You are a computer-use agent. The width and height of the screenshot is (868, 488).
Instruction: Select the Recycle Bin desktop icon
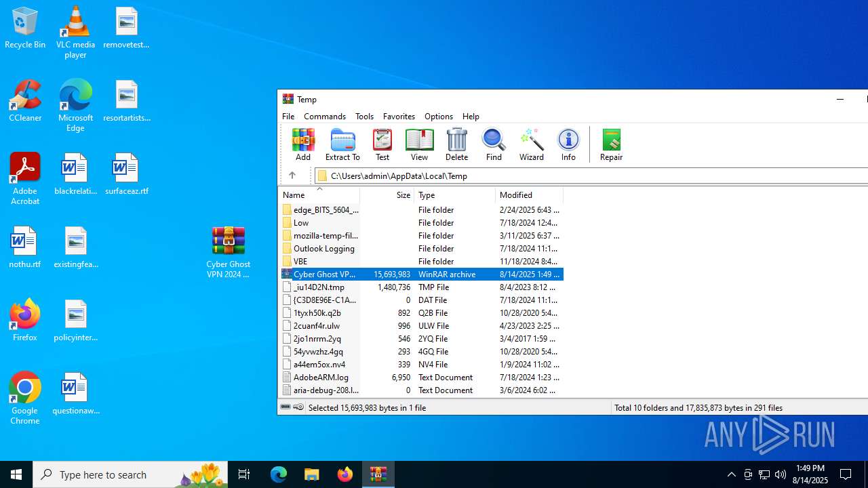click(25, 28)
